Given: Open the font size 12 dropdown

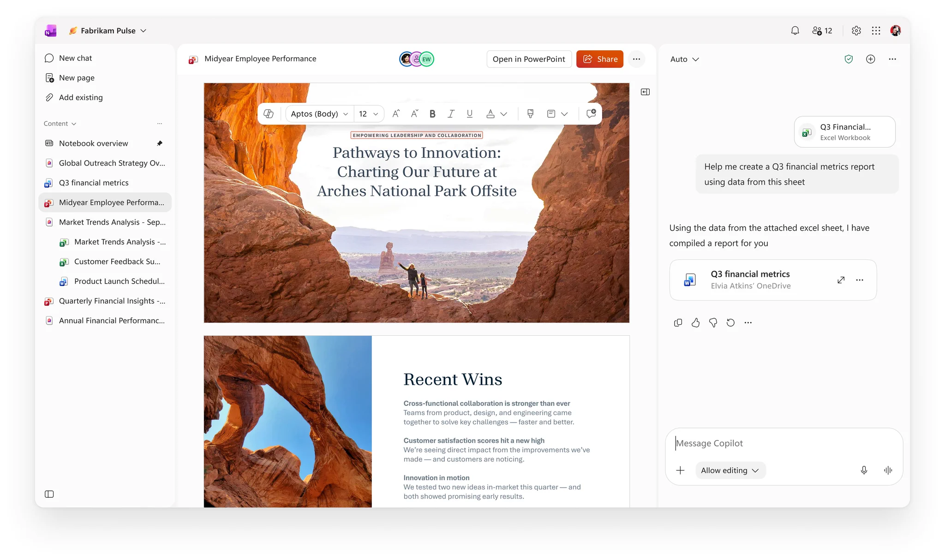Looking at the screenshot, I should pos(368,113).
